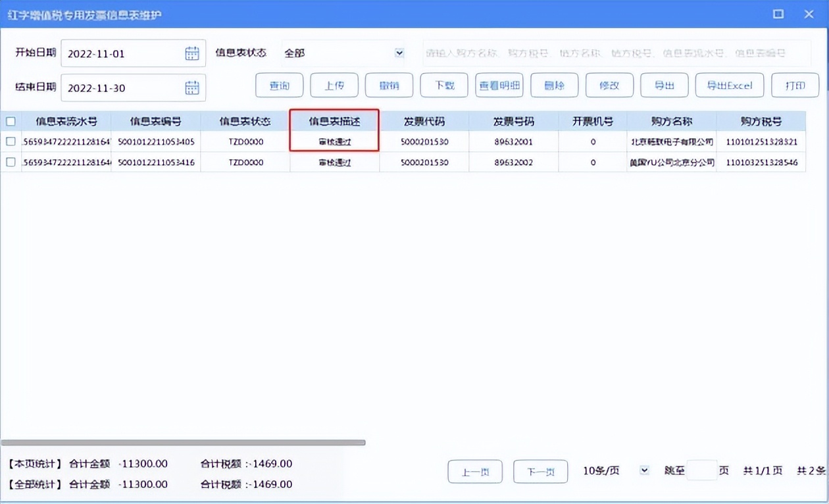Click the 上传 upload button

coord(334,85)
